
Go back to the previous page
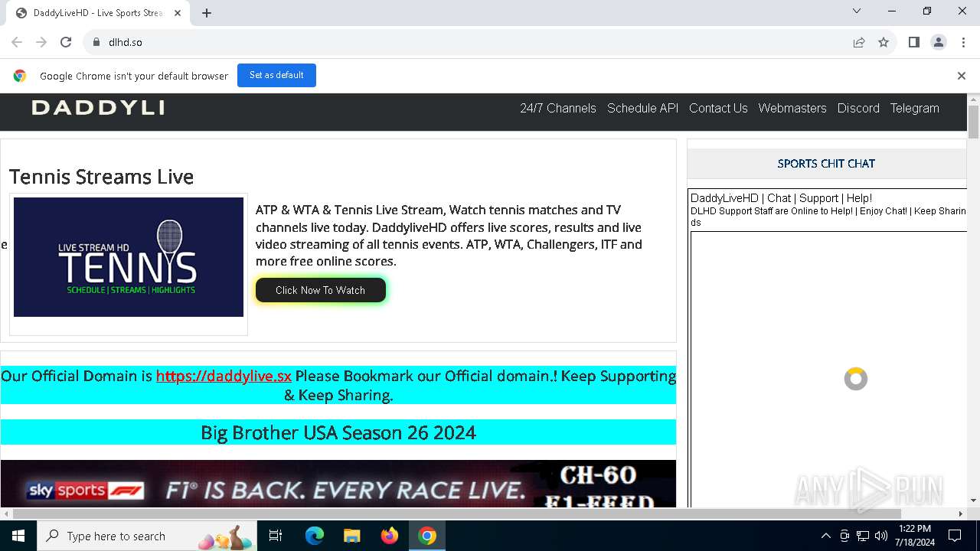pyautogui.click(x=17, y=42)
